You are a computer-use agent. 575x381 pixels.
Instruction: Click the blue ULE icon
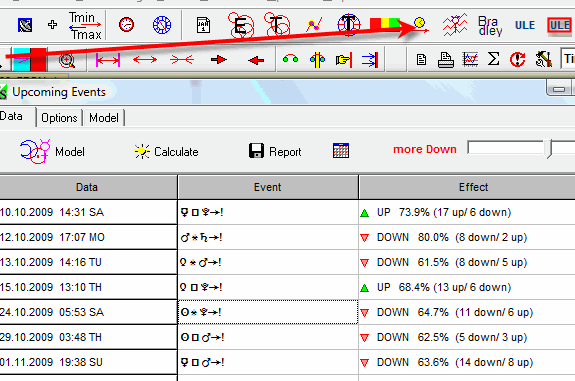point(525,25)
